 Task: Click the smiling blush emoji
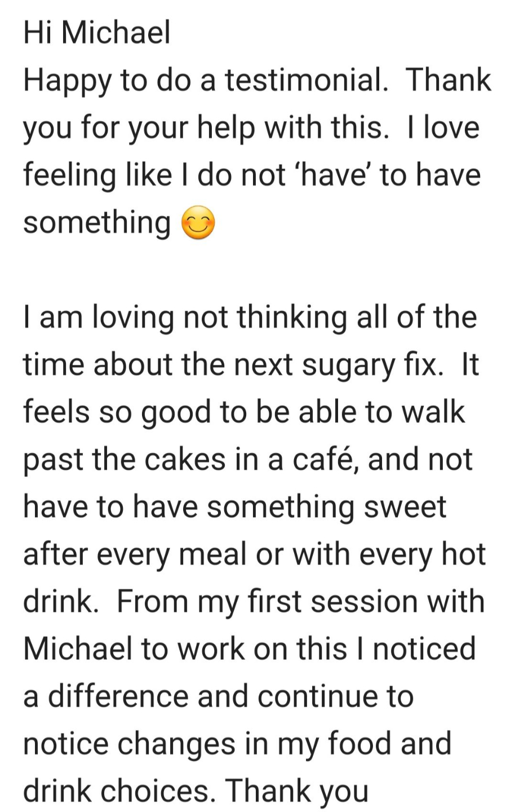pyautogui.click(x=198, y=224)
